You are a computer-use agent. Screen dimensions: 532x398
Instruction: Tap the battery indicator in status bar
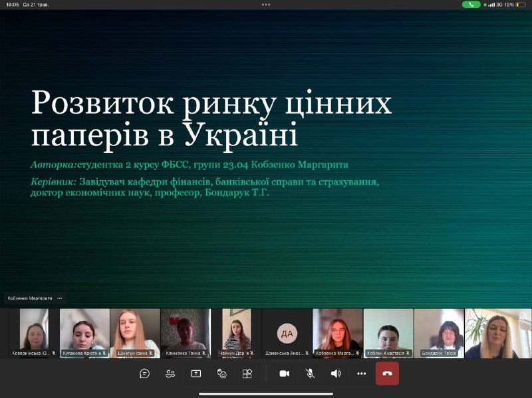520,5
